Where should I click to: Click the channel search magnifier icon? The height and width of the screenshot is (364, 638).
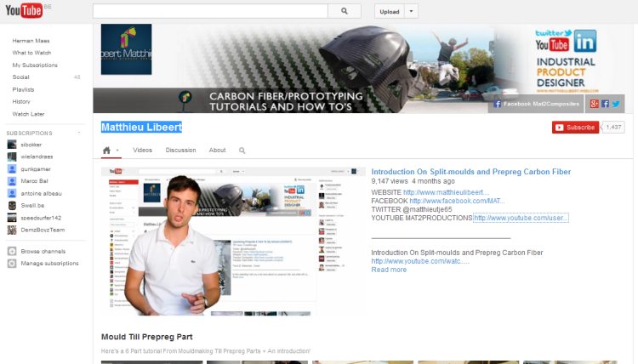(242, 151)
